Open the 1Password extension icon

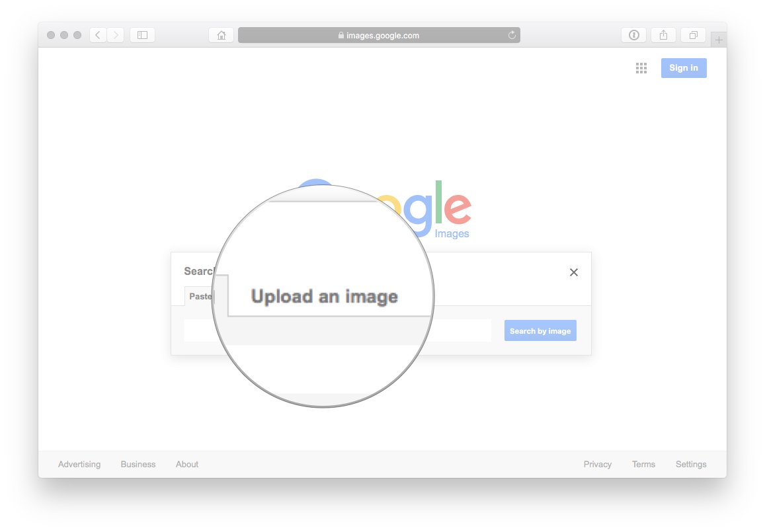click(633, 35)
